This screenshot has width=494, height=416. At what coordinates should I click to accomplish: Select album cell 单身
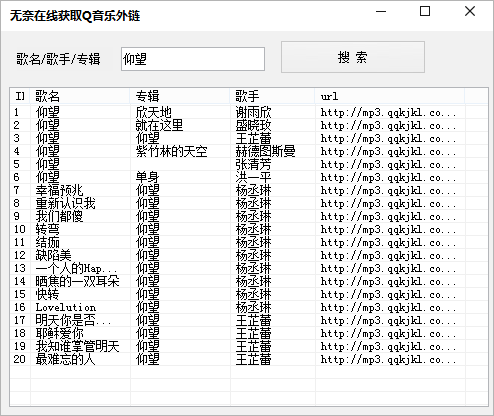tap(147, 178)
